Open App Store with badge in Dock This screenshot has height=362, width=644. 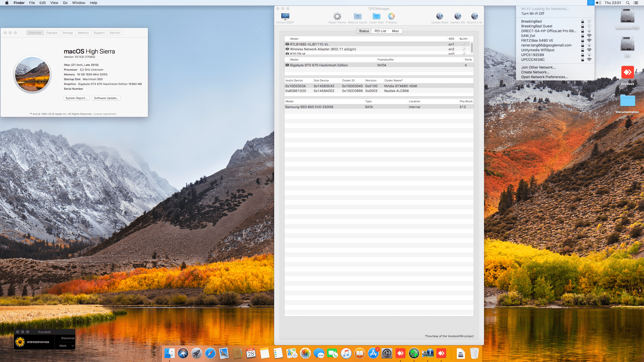pyautogui.click(x=373, y=353)
